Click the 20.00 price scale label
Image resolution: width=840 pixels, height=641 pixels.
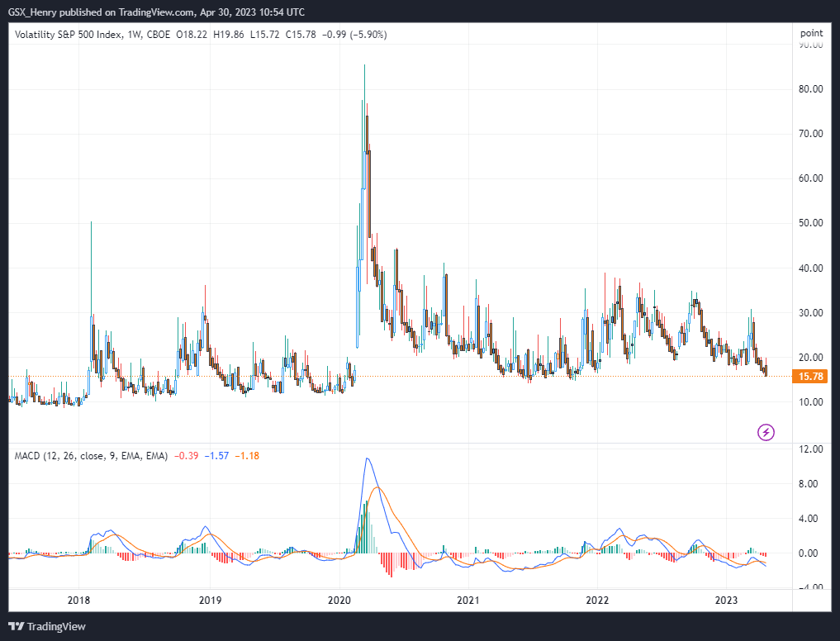pos(811,357)
